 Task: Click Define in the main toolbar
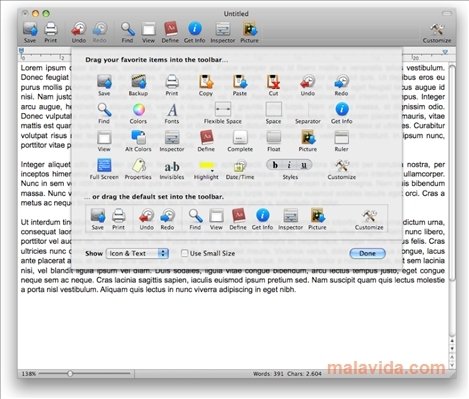coord(170,32)
